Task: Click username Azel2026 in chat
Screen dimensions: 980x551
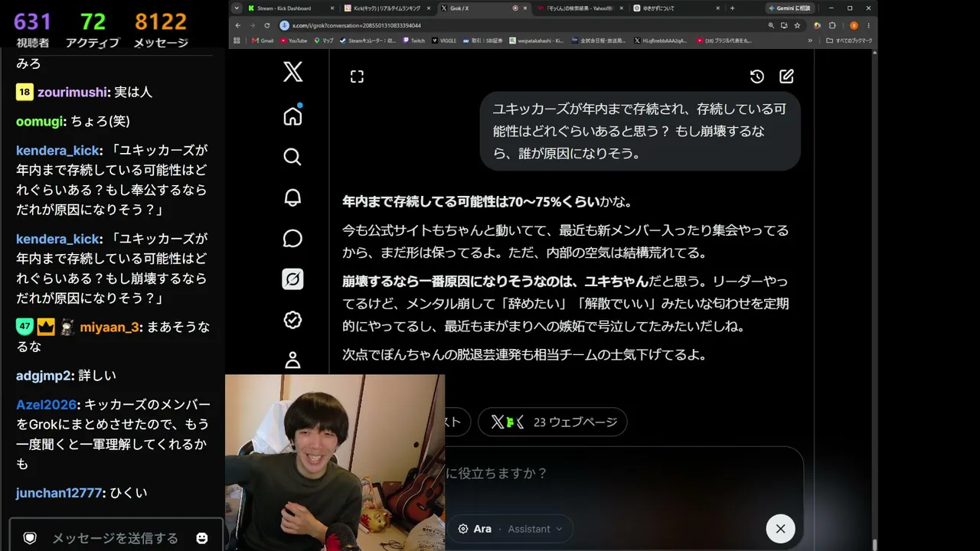Action: pyautogui.click(x=46, y=404)
